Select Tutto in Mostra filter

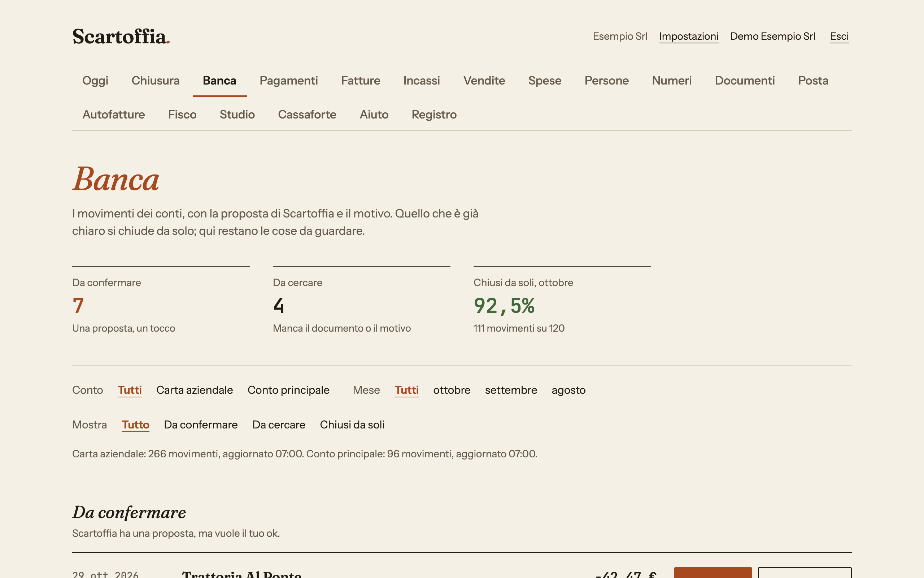[135, 425]
